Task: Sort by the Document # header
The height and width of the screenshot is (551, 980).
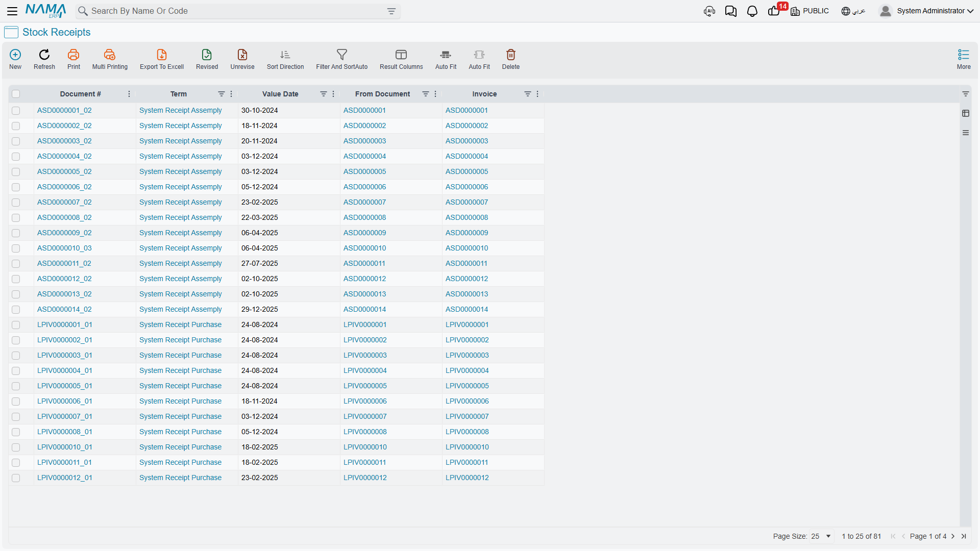Action: 80,94
